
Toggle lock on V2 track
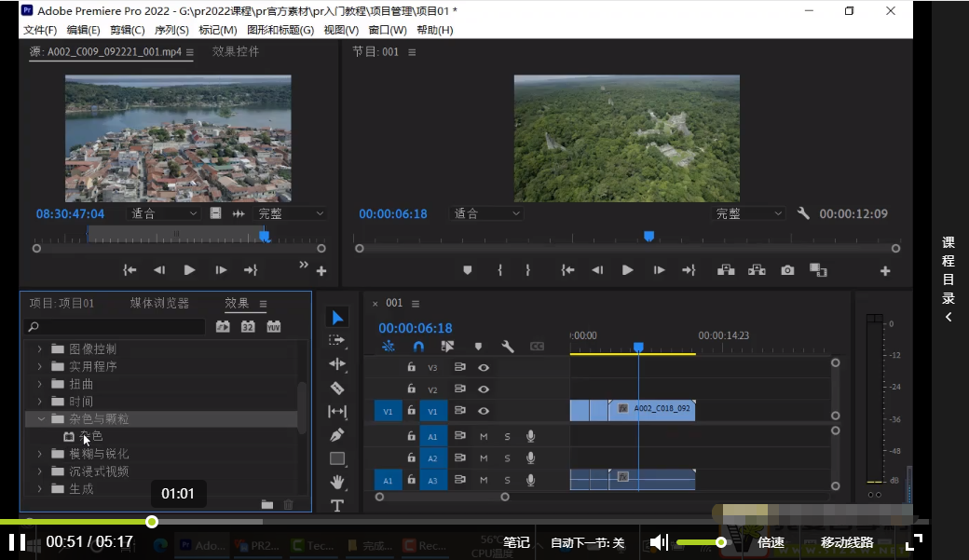click(411, 389)
